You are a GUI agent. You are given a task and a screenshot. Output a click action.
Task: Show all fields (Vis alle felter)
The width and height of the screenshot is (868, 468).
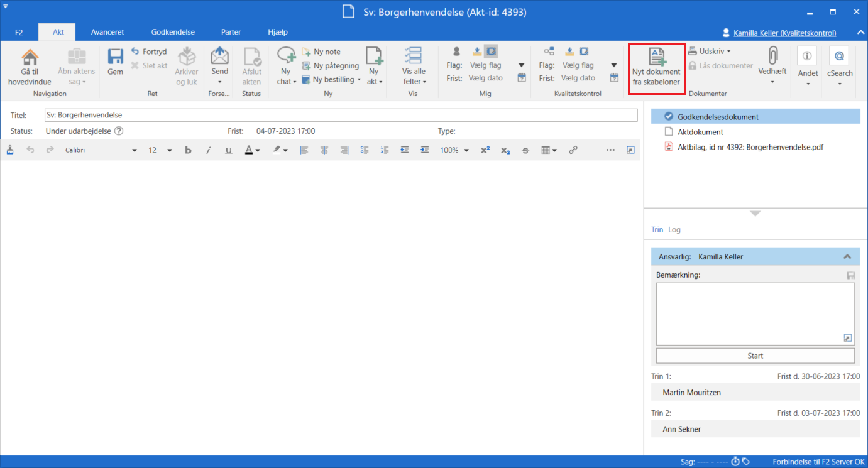click(x=414, y=67)
